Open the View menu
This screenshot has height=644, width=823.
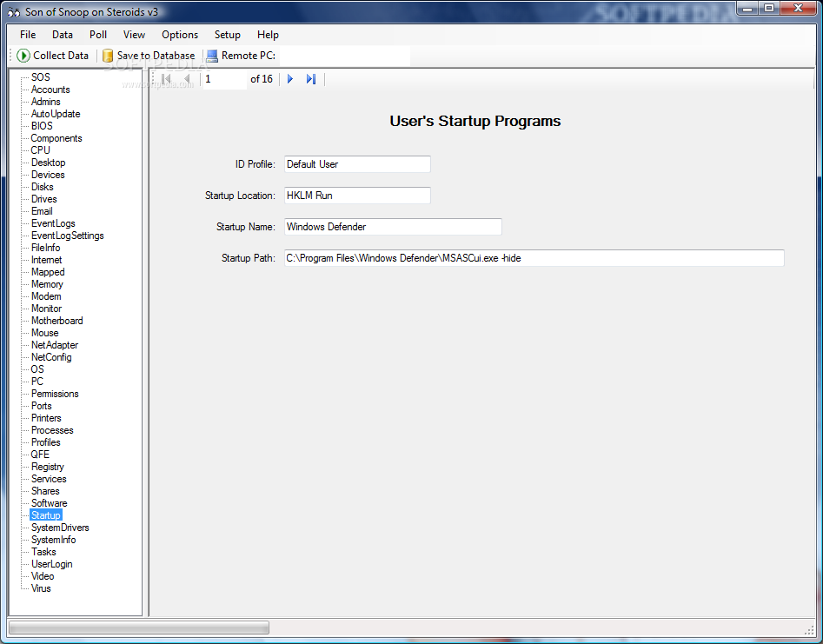(x=134, y=35)
